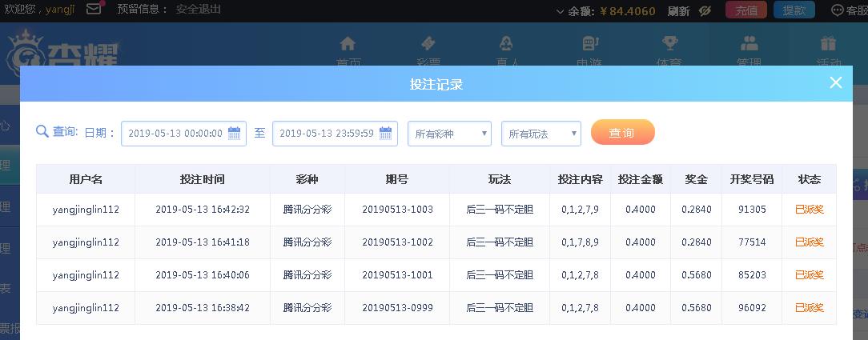The image size is (868, 340).
Task: Click 已派奖 status for period 20190513-1001
Action: pos(810,274)
